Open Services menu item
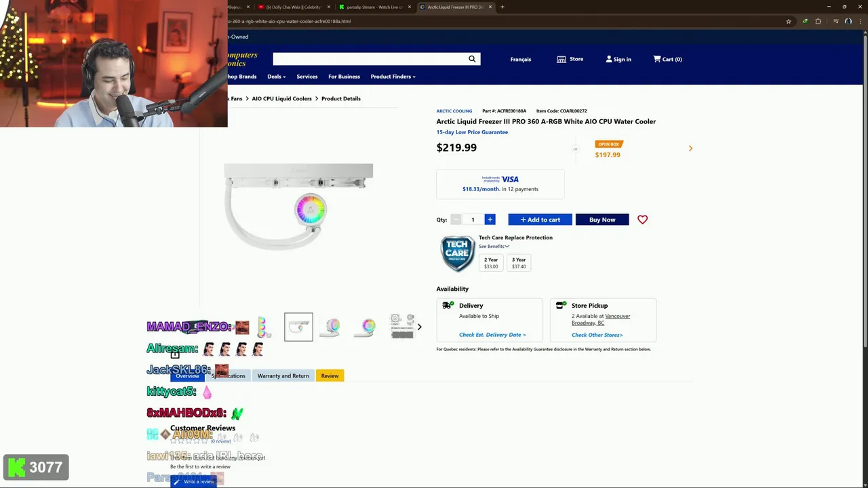Screen dimensions: 868x488 click(307, 77)
